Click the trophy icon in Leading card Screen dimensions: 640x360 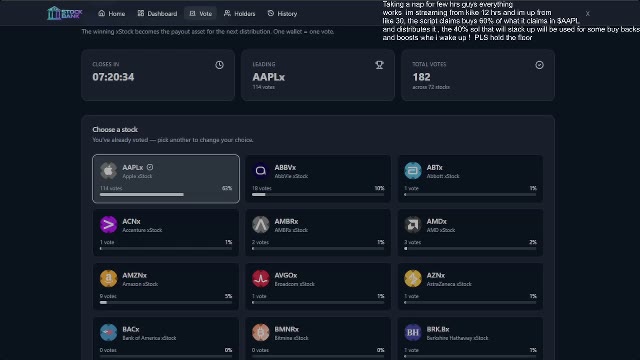pos(379,65)
